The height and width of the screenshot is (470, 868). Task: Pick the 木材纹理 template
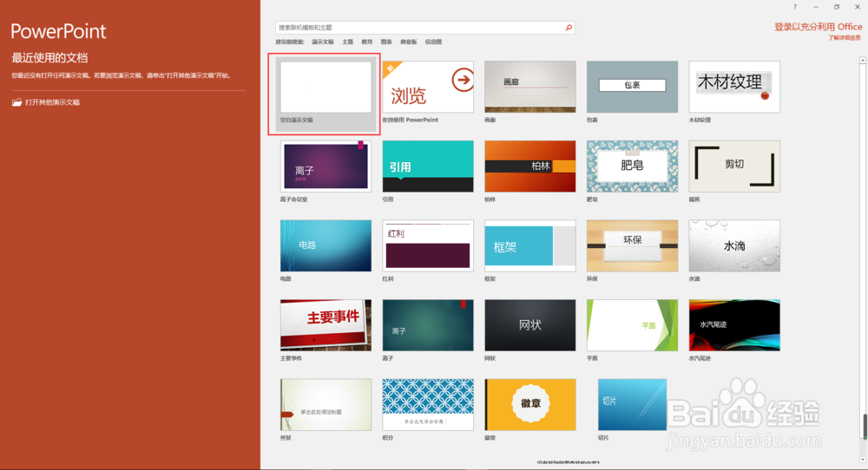pos(734,88)
